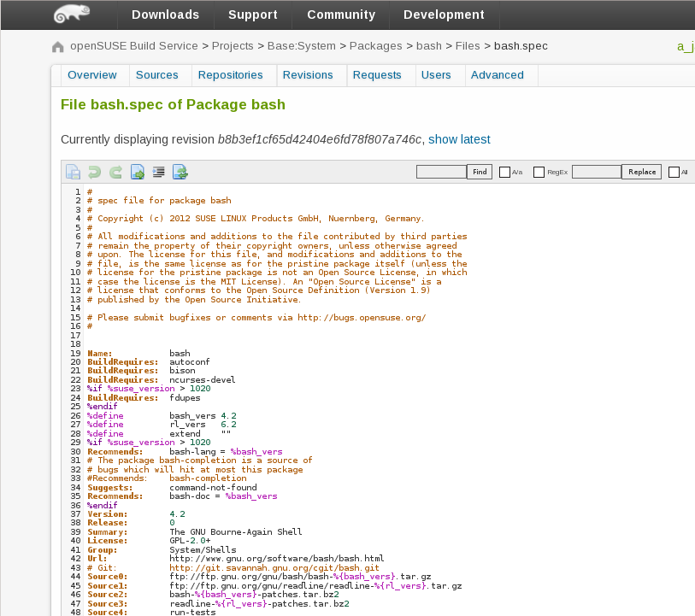
Task: Check the All replace checkbox
Action: 674,172
